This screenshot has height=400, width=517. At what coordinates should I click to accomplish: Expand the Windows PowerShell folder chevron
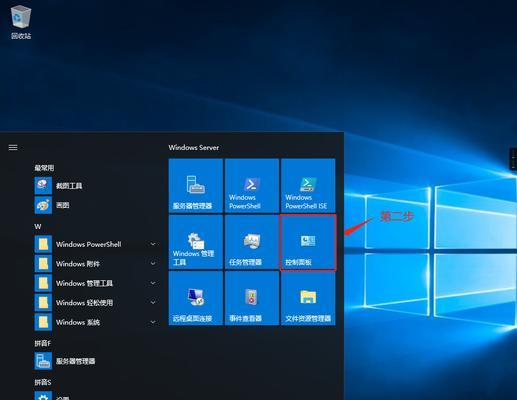tap(153, 244)
